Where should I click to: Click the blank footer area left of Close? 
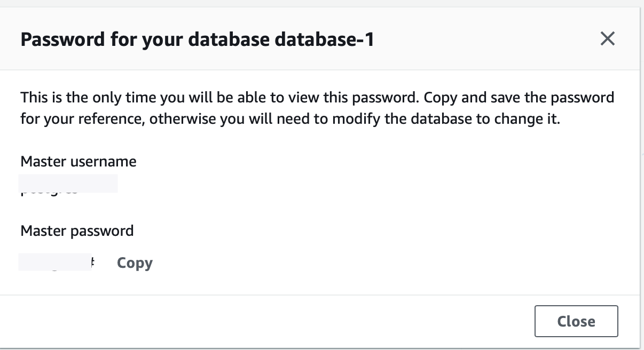267,321
